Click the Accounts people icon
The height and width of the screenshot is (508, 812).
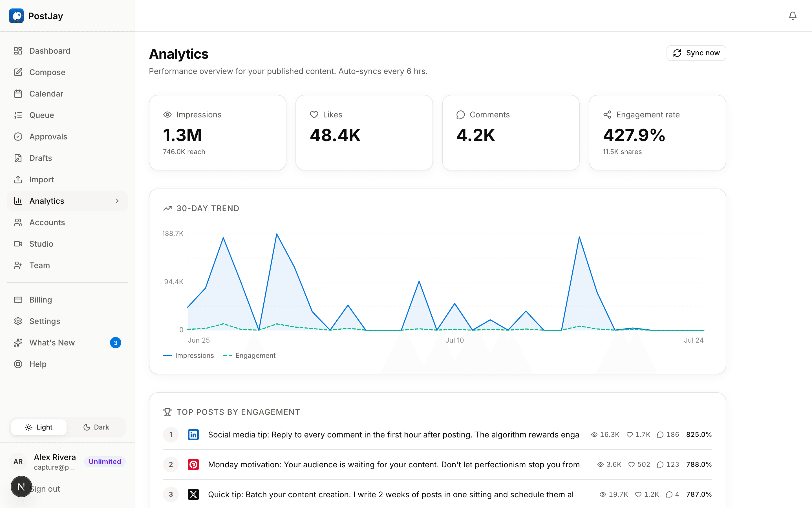coord(18,222)
